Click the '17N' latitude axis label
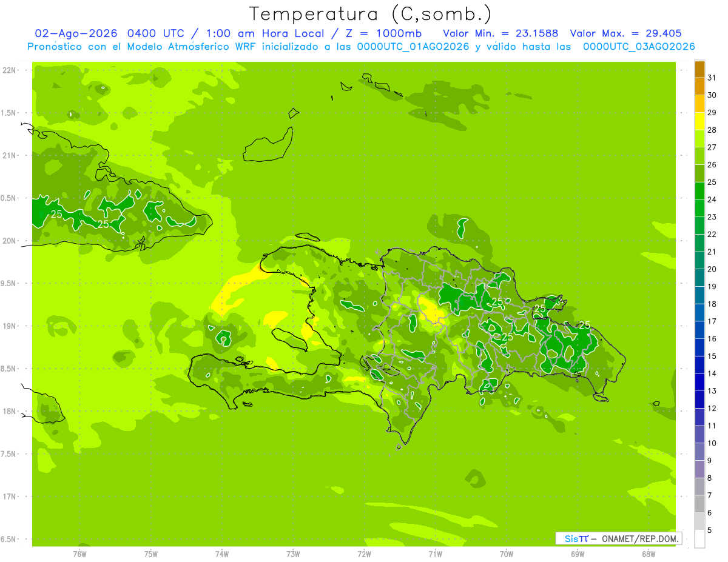The width and height of the screenshot is (728, 562). click(10, 497)
